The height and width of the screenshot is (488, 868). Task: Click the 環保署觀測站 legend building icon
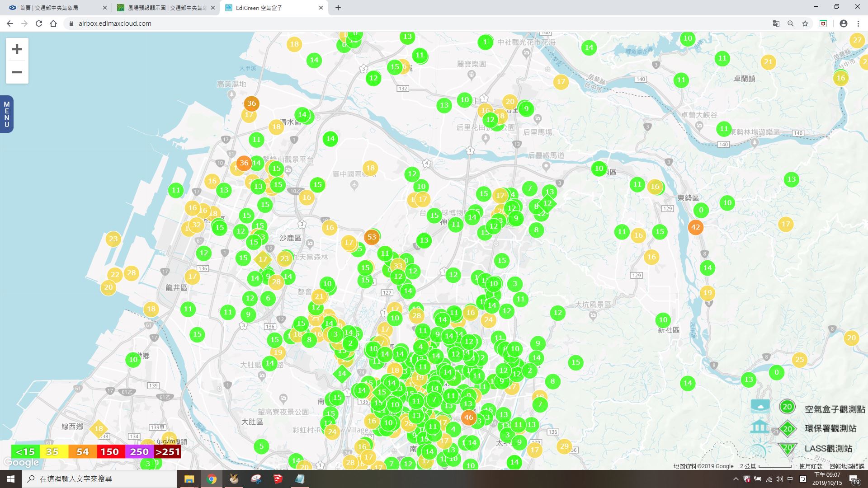coord(759,427)
